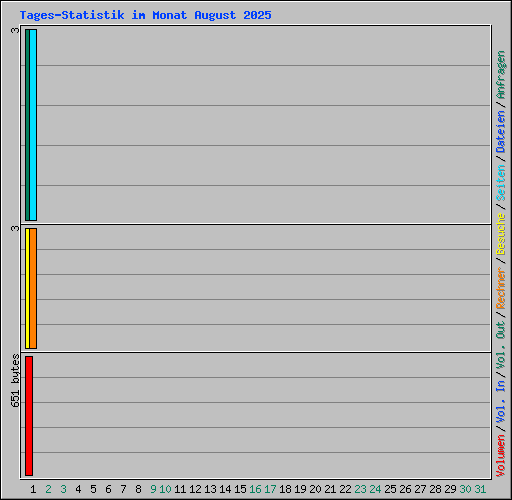Click day label 31 on x-axis
The image size is (512, 500).
tap(480, 489)
